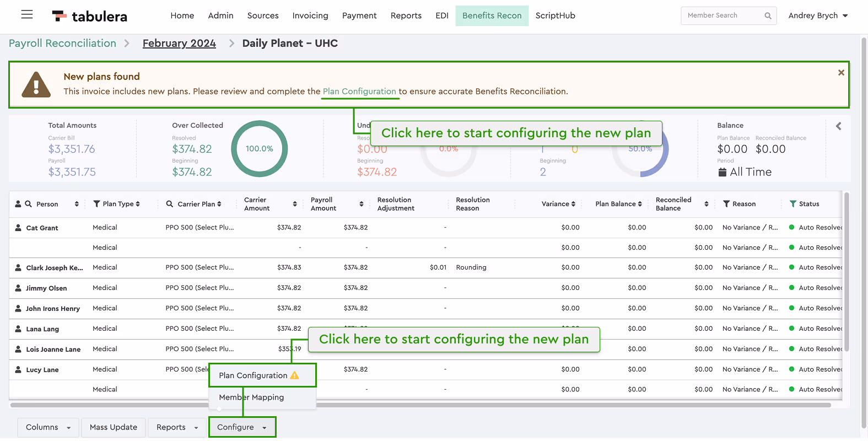Sort by Payroll Amount column arrows
The height and width of the screenshot is (441, 868).
[x=362, y=204]
